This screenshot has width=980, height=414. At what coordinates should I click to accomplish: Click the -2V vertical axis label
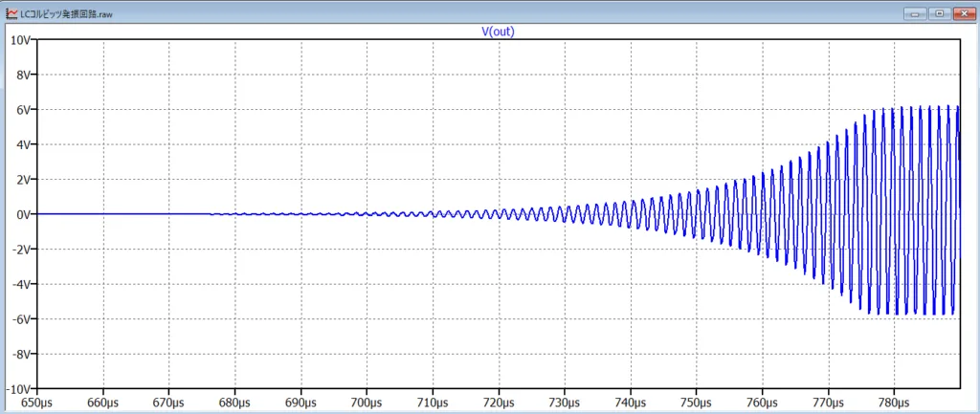pyautogui.click(x=21, y=250)
